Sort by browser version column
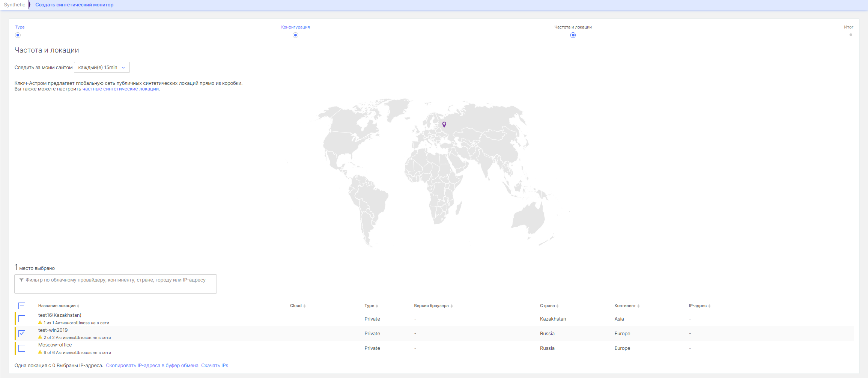The image size is (868, 378). 451,306
